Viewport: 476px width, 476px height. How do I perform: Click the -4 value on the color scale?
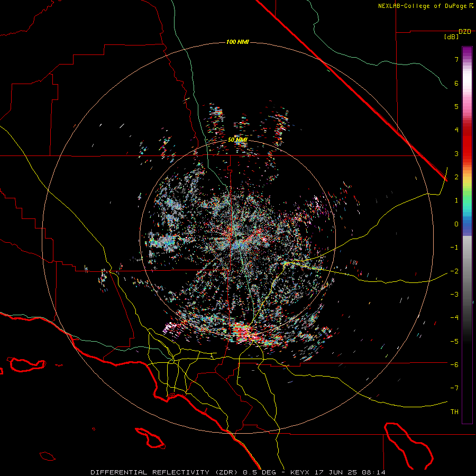tap(454, 318)
